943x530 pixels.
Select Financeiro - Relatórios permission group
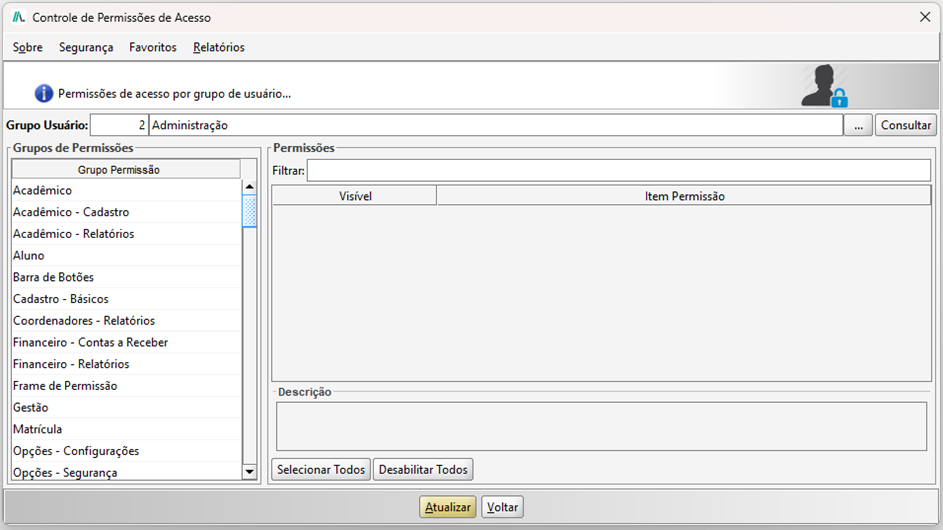click(126, 363)
